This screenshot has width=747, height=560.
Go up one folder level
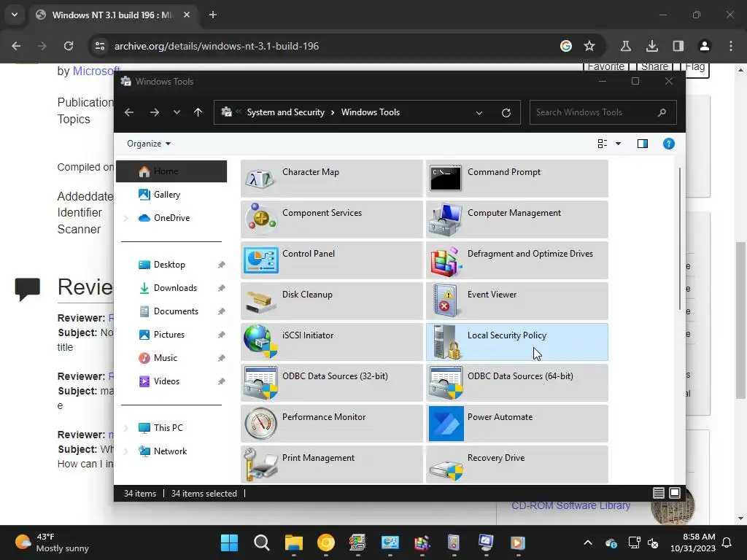click(198, 112)
